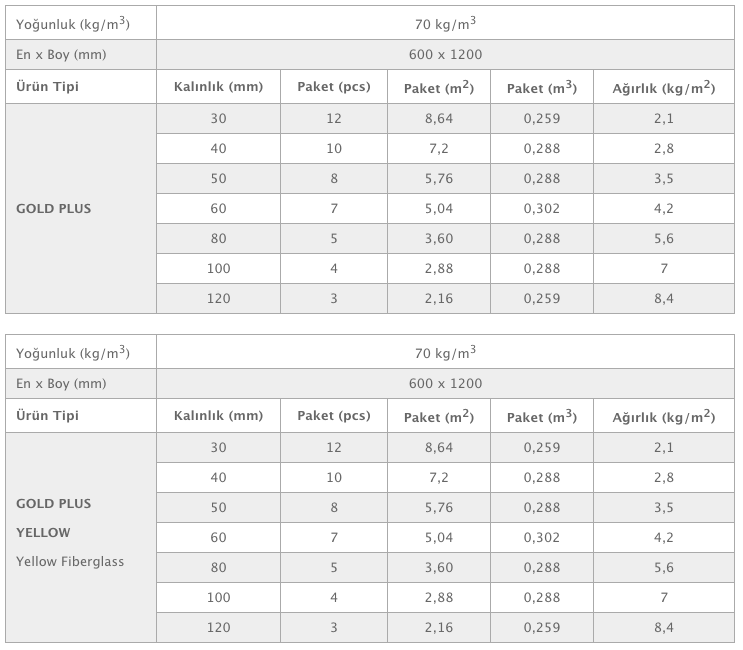
Task: Select the GOLD PLUS YELLOW product label
Action: click(x=54, y=518)
